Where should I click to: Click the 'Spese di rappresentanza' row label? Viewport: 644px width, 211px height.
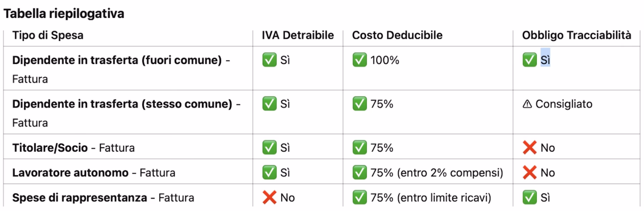[79, 198]
